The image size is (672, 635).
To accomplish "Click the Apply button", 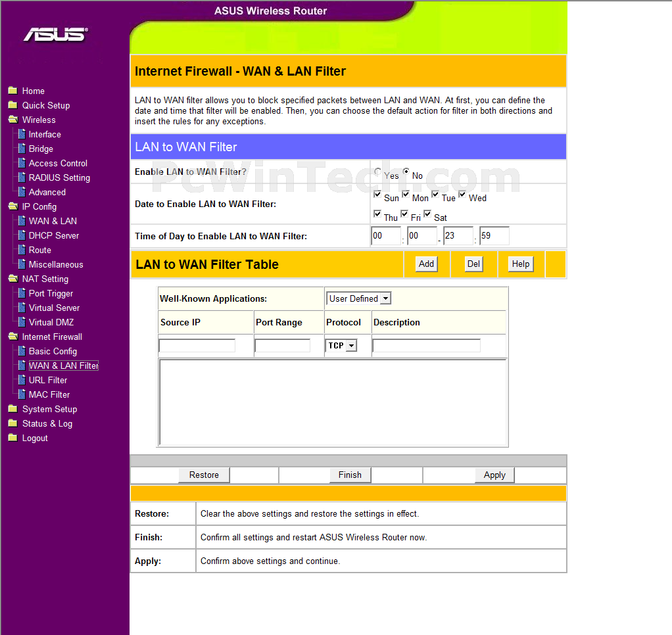I will [494, 475].
